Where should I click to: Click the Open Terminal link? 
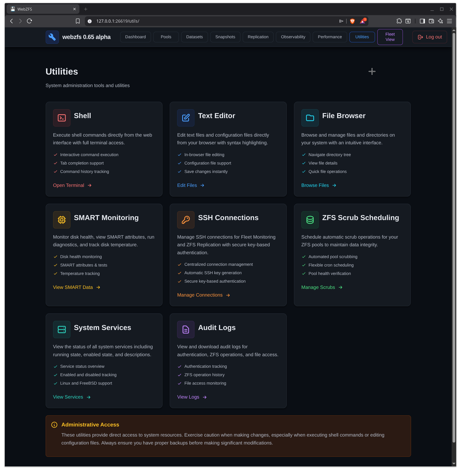[69, 185]
